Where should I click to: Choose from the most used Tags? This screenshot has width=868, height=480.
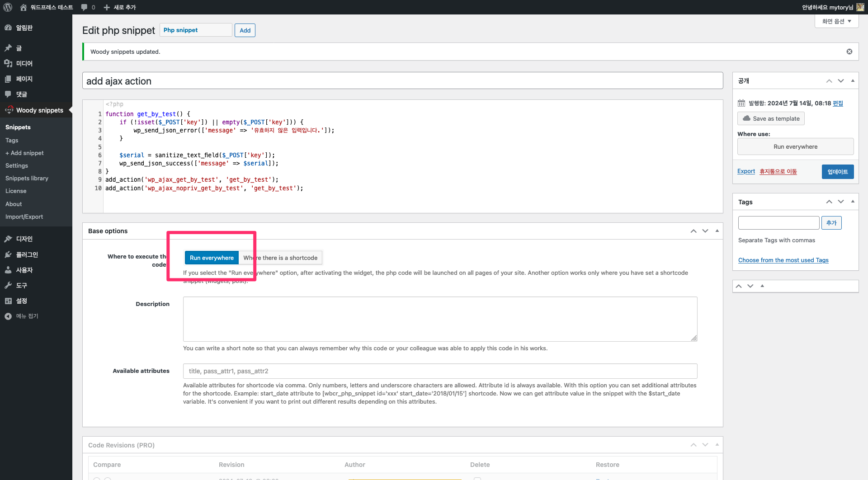pos(783,260)
